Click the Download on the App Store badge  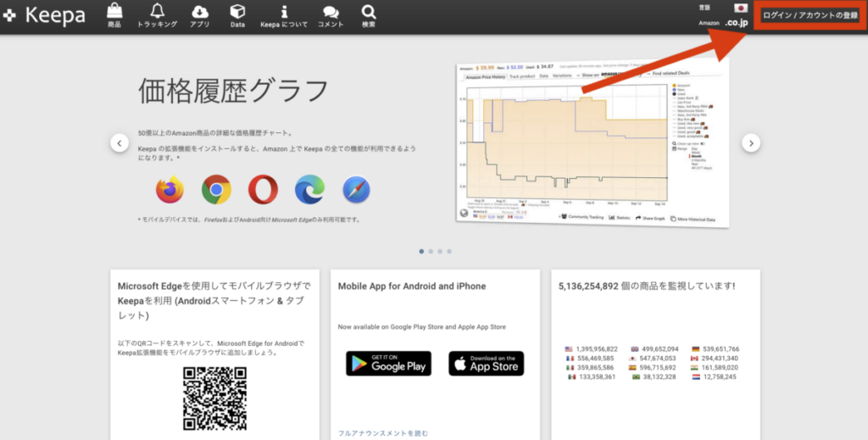pyautogui.click(x=486, y=364)
